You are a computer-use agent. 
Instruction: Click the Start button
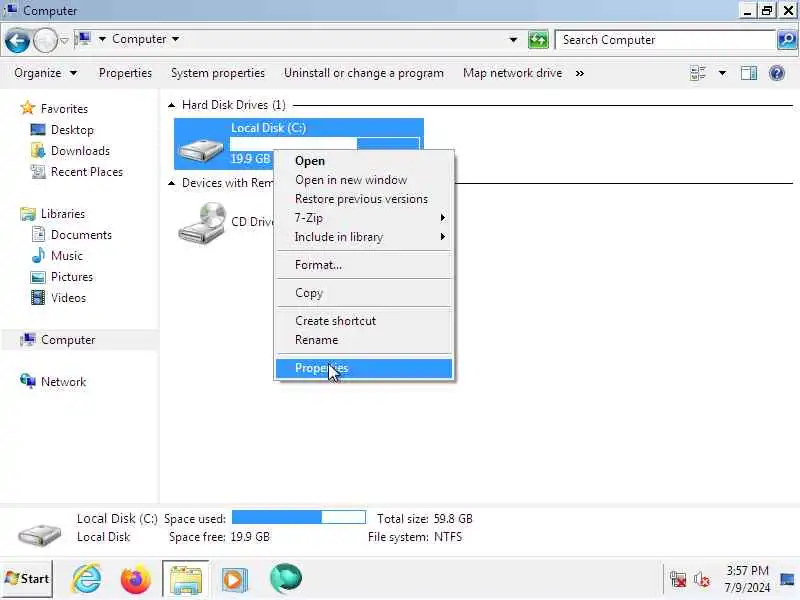27,579
